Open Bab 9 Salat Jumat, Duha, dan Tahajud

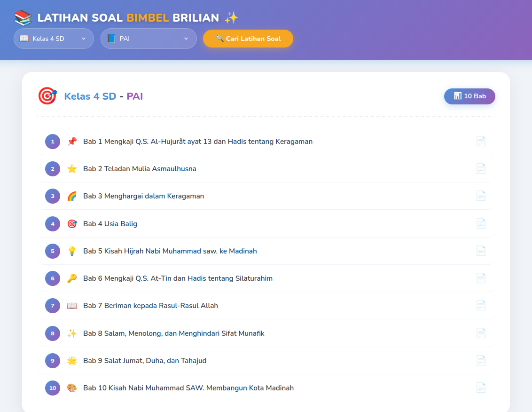(266, 361)
